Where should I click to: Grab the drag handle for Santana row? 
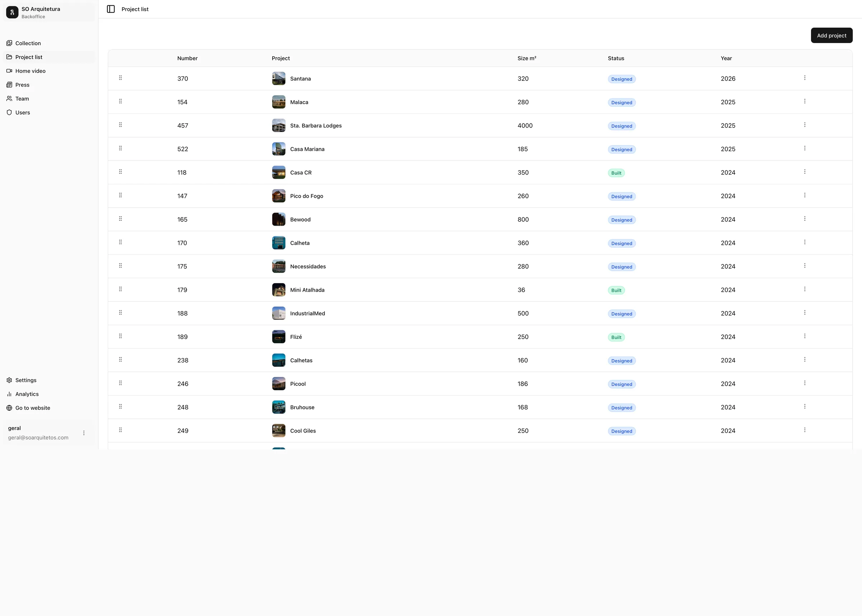click(120, 78)
